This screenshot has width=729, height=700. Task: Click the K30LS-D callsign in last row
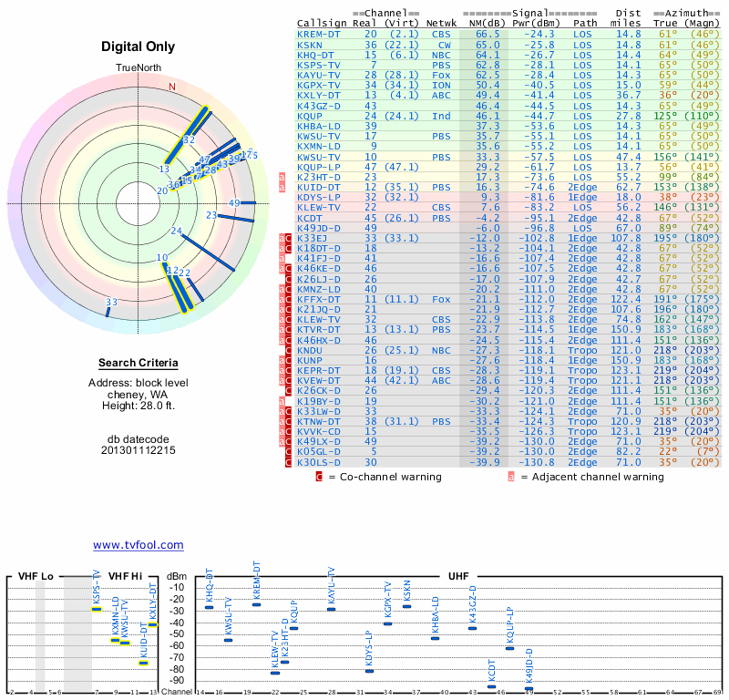(318, 462)
